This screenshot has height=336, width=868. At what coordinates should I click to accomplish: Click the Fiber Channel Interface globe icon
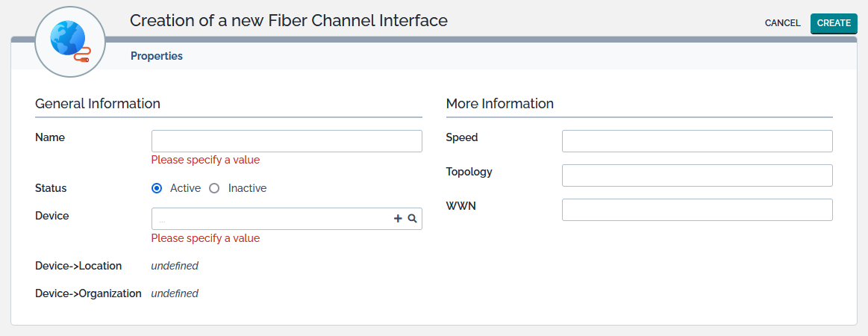(x=68, y=40)
